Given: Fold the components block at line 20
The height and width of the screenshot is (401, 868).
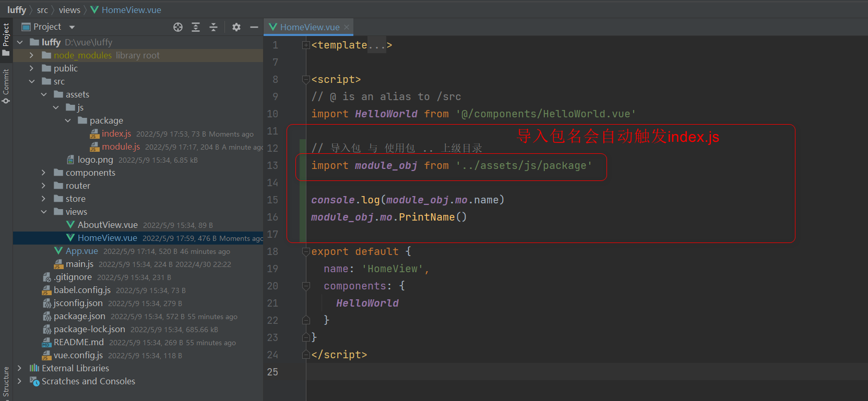Looking at the screenshot, I should 306,286.
